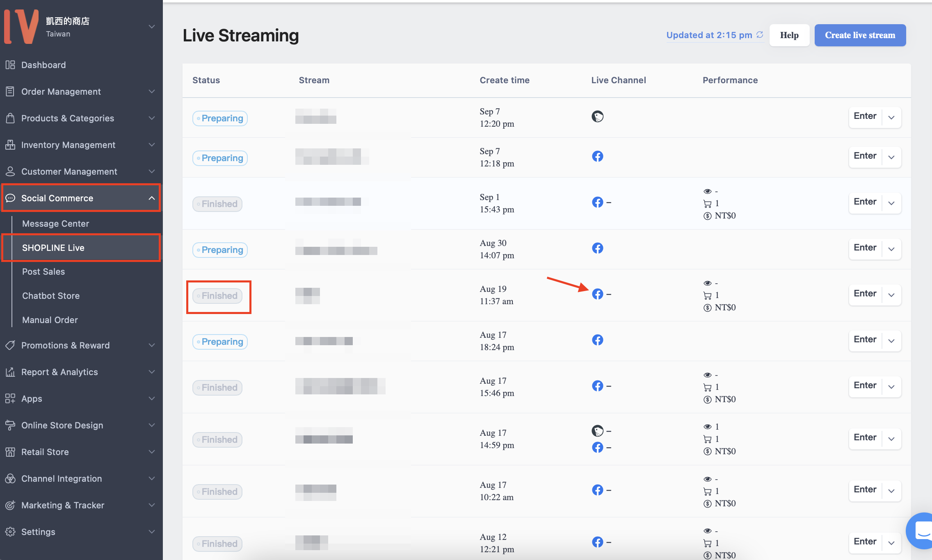Click the Settings gear icon
Screen dimensions: 932x560
click(x=10, y=532)
